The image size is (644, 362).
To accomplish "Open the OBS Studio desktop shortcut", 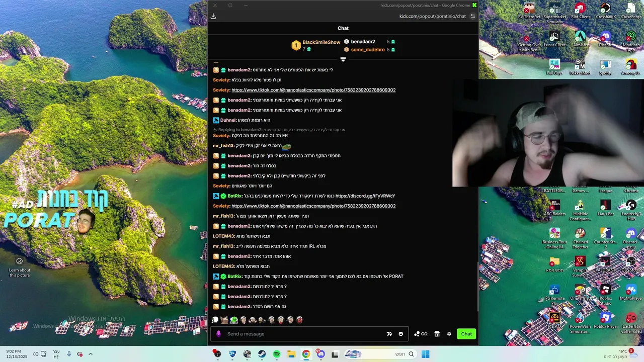I will [631, 264].
